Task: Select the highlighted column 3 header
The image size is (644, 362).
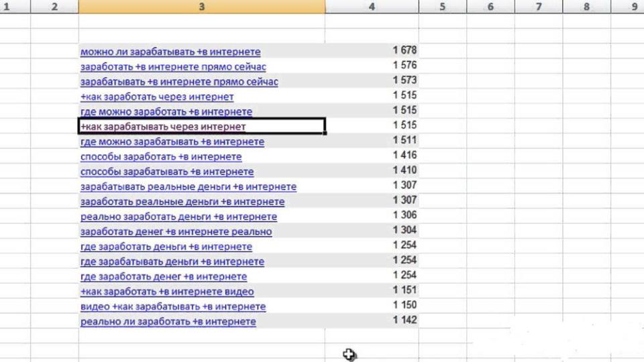Action: point(201,7)
